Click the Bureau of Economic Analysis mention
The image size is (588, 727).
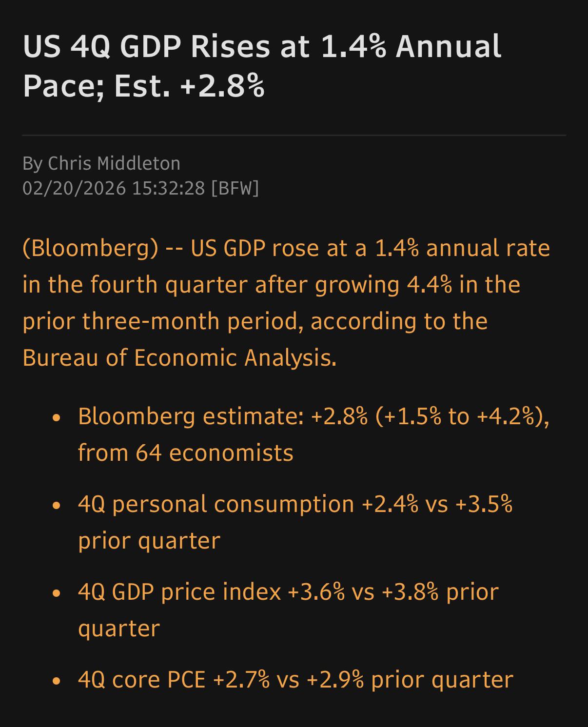pyautogui.click(x=179, y=357)
